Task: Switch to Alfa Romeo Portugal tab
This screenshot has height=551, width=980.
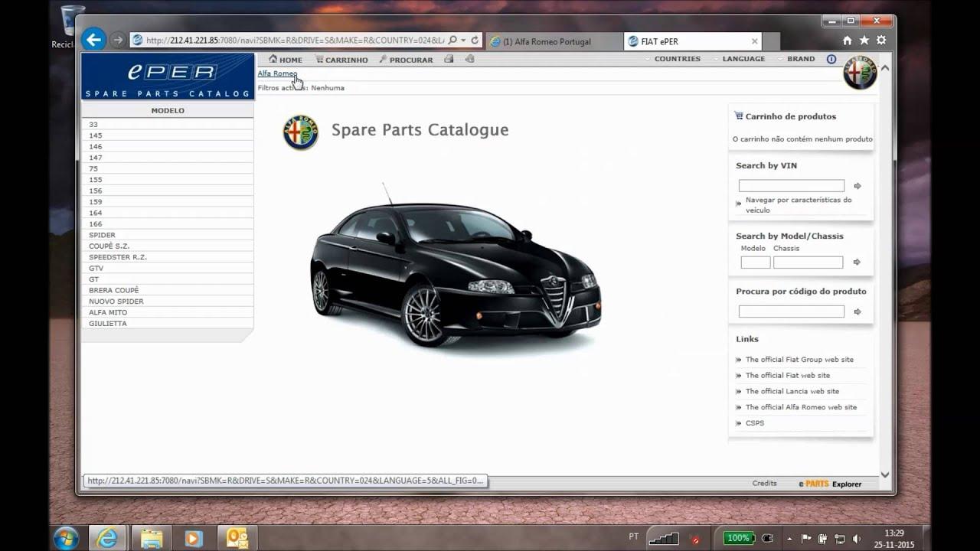Action: pyautogui.click(x=554, y=41)
